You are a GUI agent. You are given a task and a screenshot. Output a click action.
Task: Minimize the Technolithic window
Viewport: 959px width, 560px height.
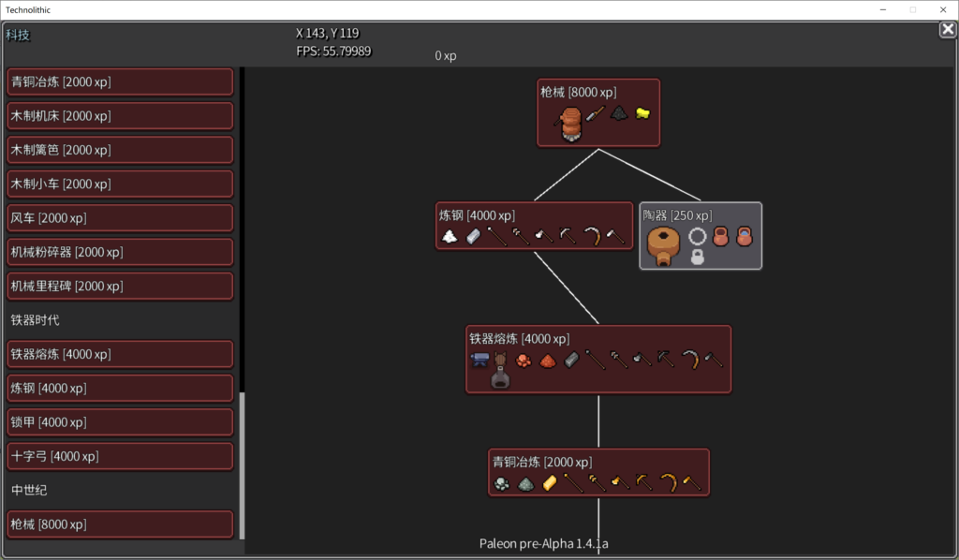883,9
